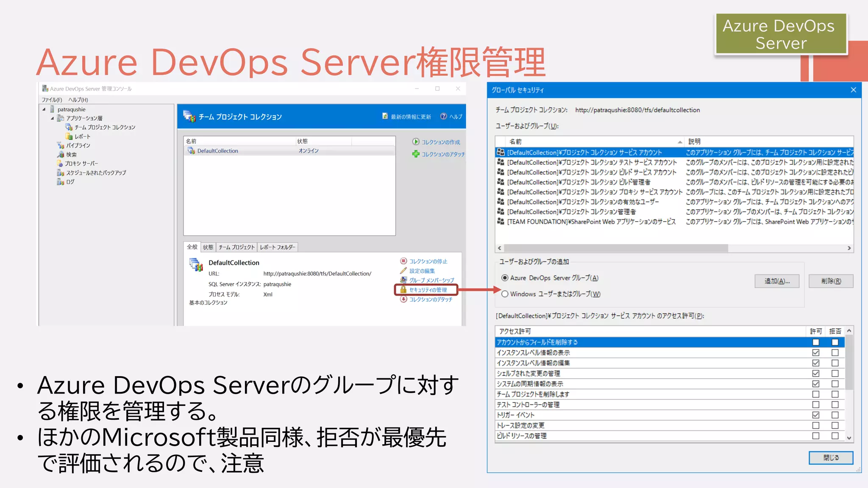The height and width of the screenshot is (488, 868).
Task: Click the ログ icon in tree
Action: click(x=61, y=182)
